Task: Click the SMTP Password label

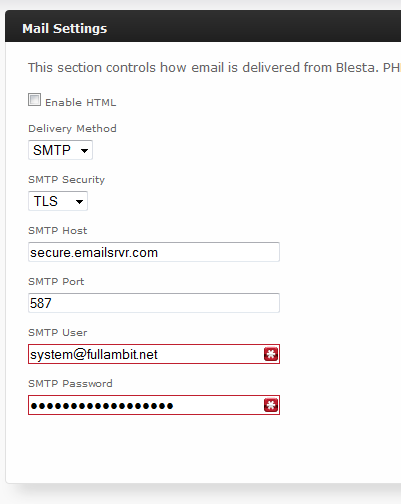Action: pyautogui.click(x=70, y=384)
